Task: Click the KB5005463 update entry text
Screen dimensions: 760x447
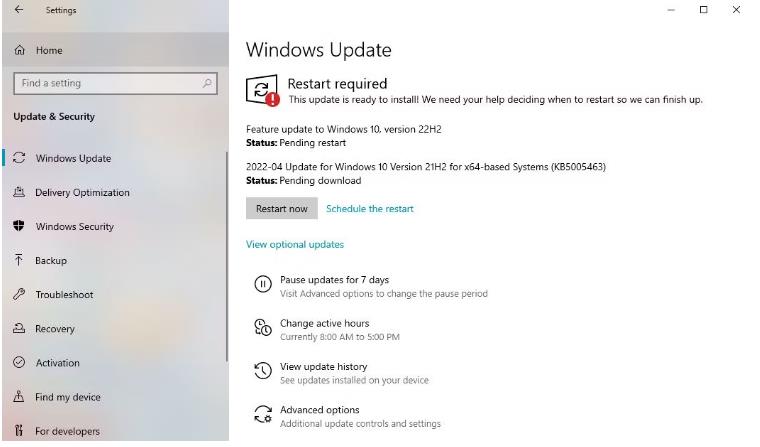Action: click(426, 167)
